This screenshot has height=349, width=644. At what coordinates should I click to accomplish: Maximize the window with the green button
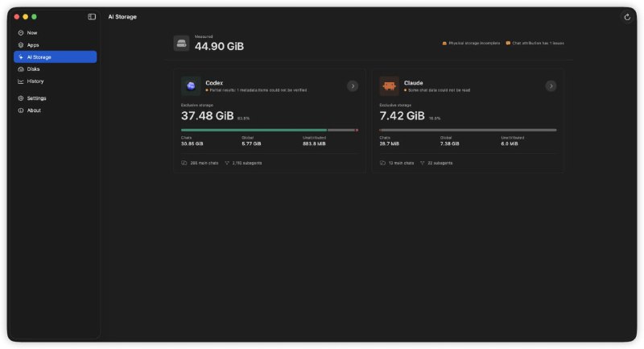[34, 17]
